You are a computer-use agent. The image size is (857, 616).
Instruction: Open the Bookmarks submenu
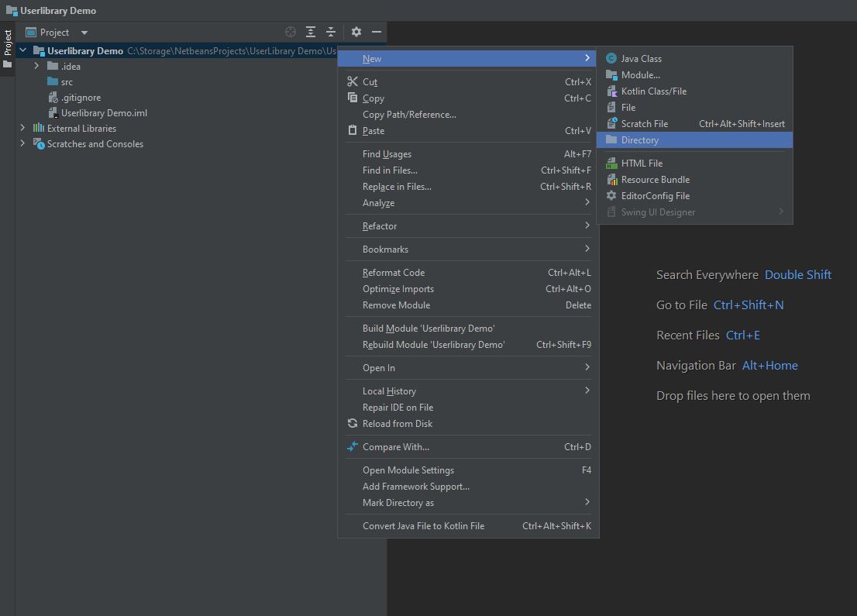[468, 249]
